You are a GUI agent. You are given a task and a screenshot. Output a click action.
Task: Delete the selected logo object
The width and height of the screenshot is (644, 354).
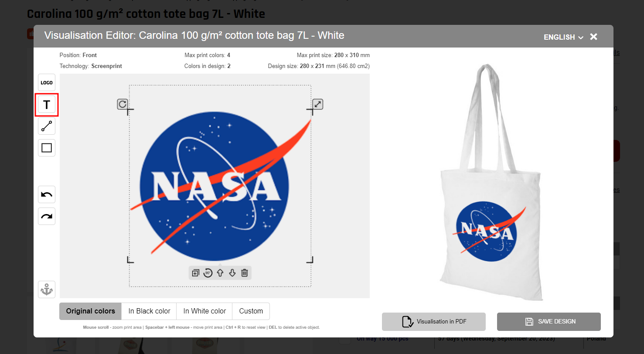point(245,273)
